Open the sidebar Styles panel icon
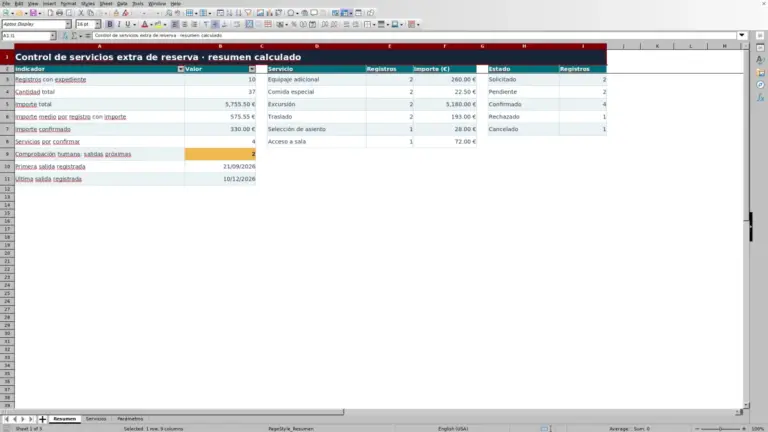The width and height of the screenshot is (768, 432). click(x=760, y=60)
